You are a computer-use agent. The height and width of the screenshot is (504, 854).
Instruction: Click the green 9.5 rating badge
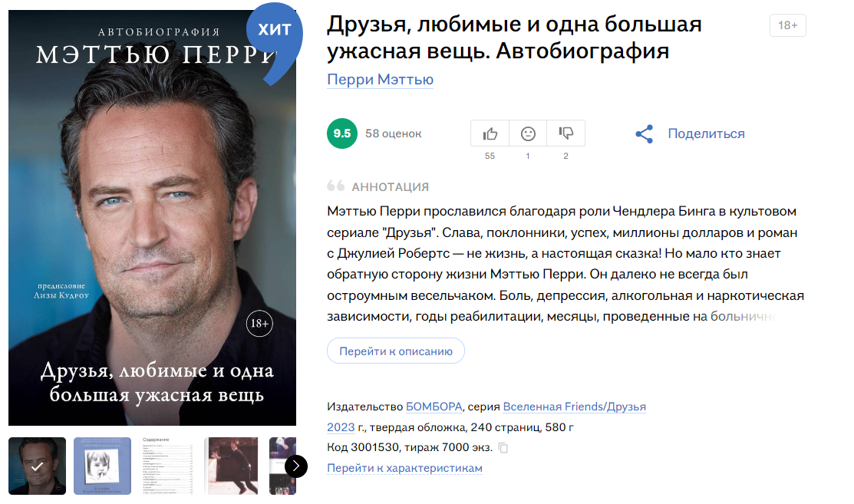click(x=342, y=133)
